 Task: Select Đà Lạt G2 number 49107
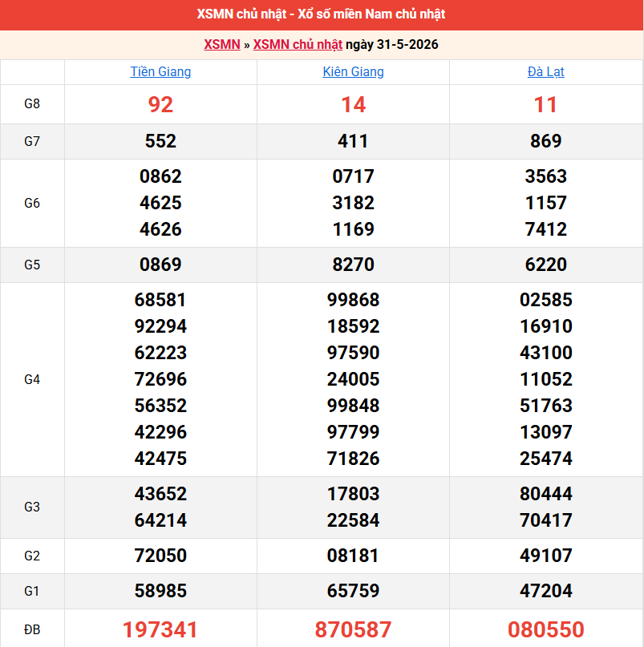click(x=545, y=556)
